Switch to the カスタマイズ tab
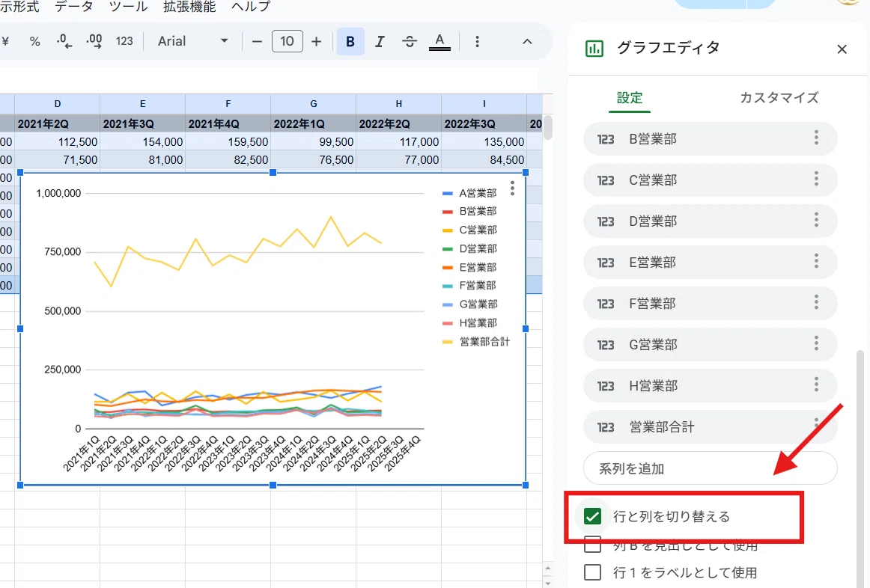Viewport: 870px width, 588px height. (779, 98)
